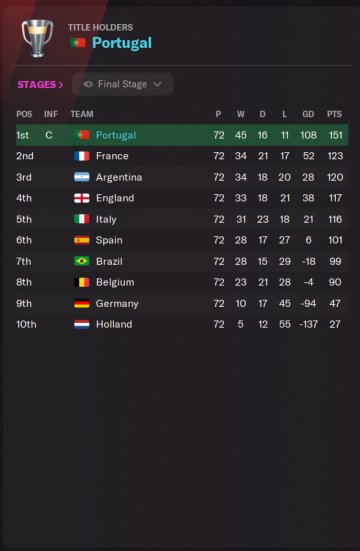The width and height of the screenshot is (360, 551).
Task: Click Brazil's flag icon in the table
Action: (82, 261)
